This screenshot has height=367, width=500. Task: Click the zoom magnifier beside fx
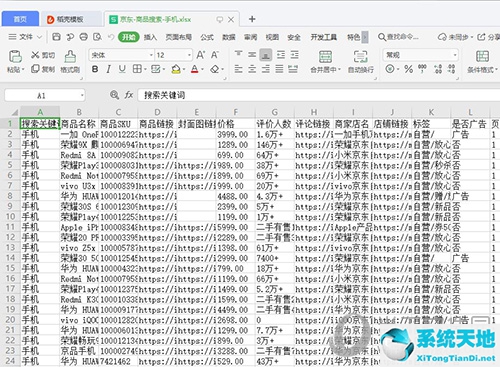114,95
